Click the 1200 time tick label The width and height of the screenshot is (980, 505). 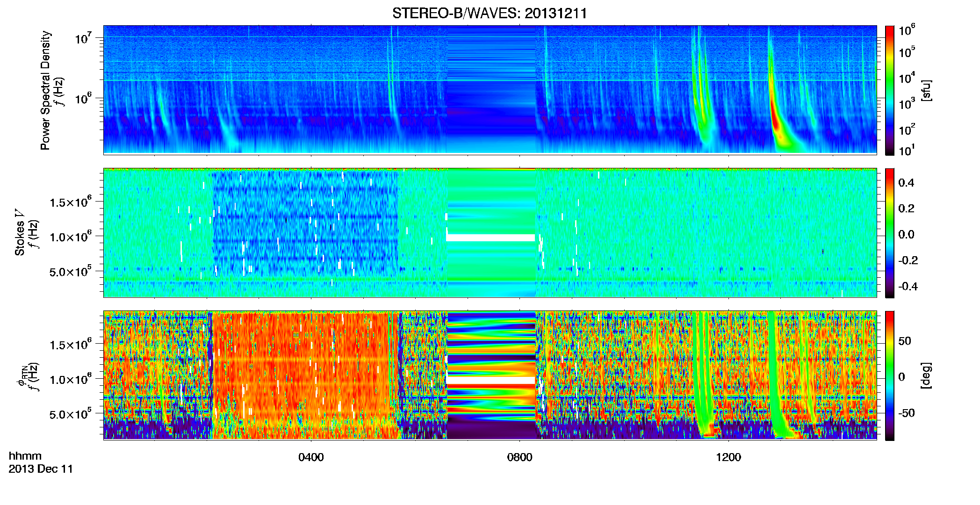(x=728, y=457)
